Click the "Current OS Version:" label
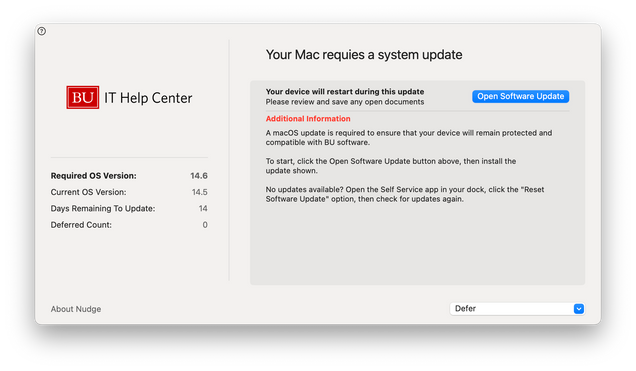Viewport: 636px width, 371px height. pyautogui.click(x=88, y=192)
